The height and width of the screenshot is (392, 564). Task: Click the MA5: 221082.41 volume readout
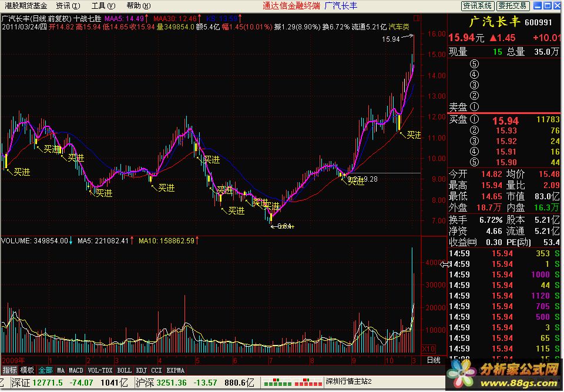(x=103, y=241)
